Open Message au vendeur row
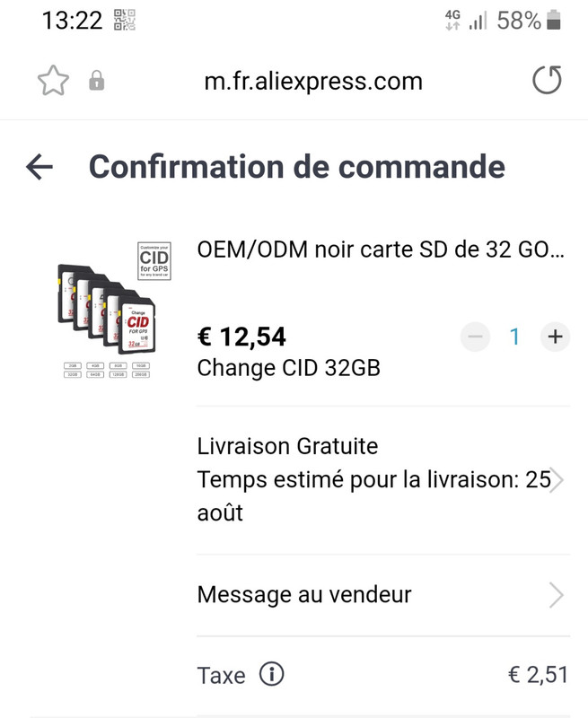 [x=383, y=595]
